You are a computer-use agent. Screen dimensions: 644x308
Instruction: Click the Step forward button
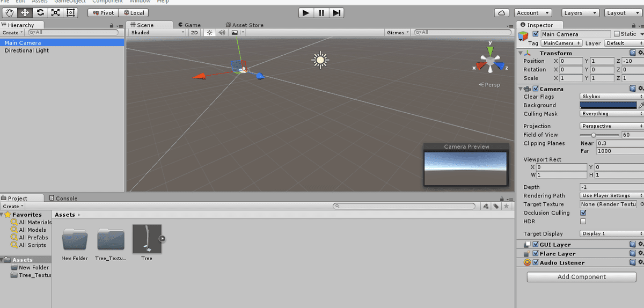tap(336, 12)
